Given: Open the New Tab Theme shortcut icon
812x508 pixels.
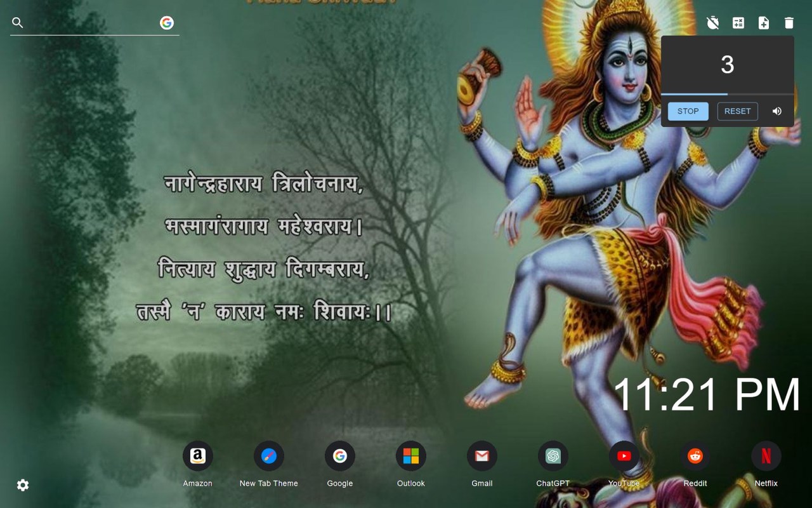Looking at the screenshot, I should tap(269, 456).
